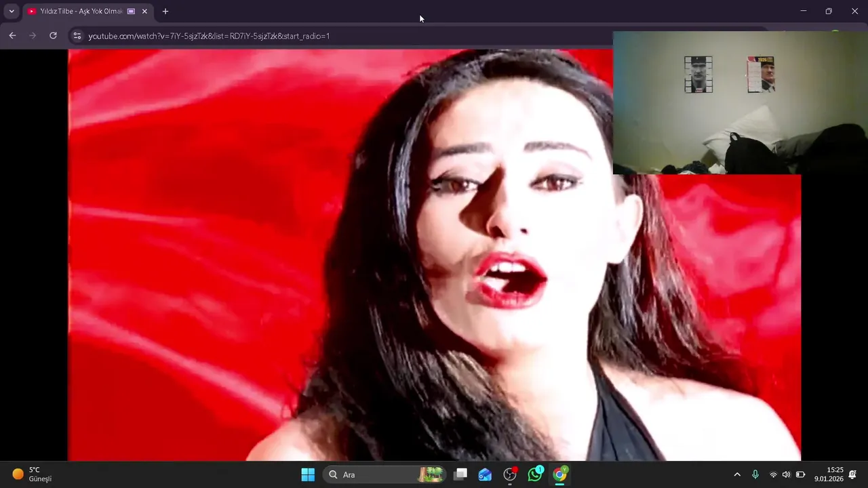Reload the YouTube page
868x488 pixels.
tap(53, 36)
